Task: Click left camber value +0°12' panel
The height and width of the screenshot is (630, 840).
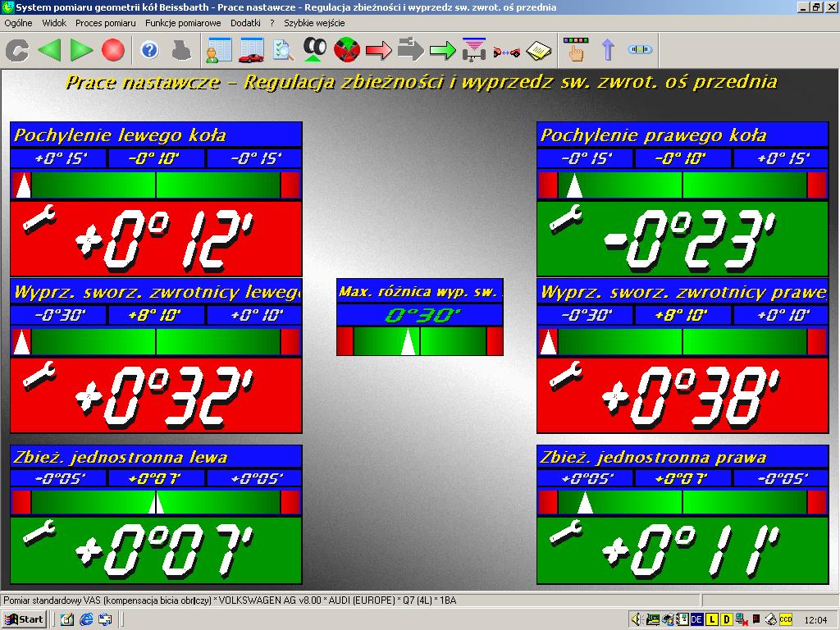Action: [x=156, y=239]
